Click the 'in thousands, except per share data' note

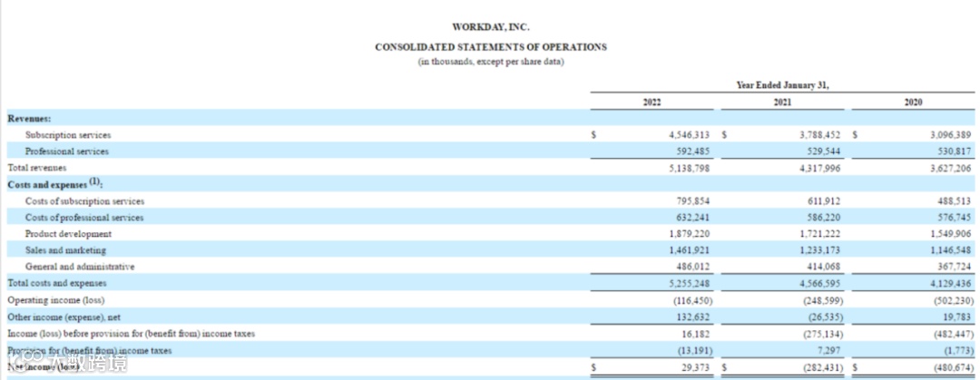[x=491, y=63]
